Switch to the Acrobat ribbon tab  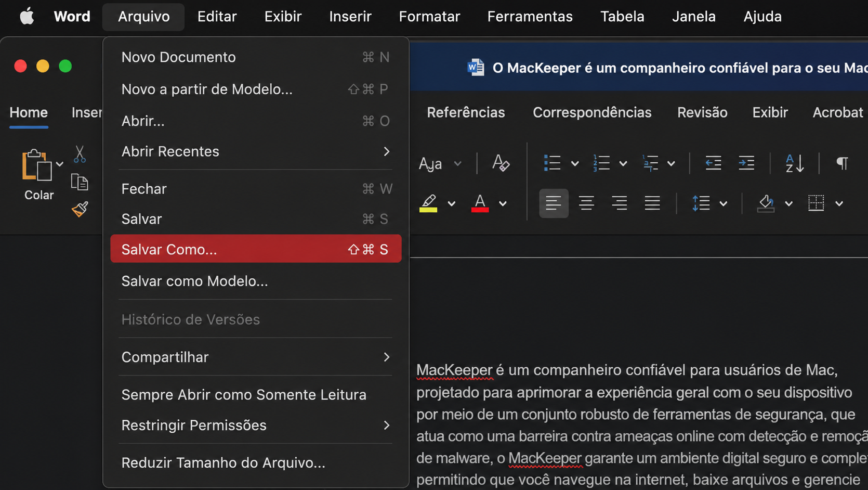tap(838, 112)
